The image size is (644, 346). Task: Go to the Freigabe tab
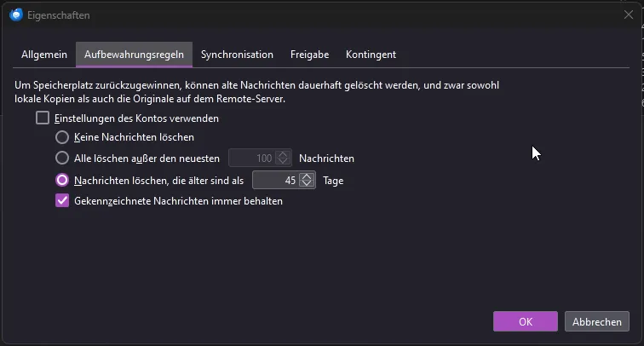(x=310, y=55)
